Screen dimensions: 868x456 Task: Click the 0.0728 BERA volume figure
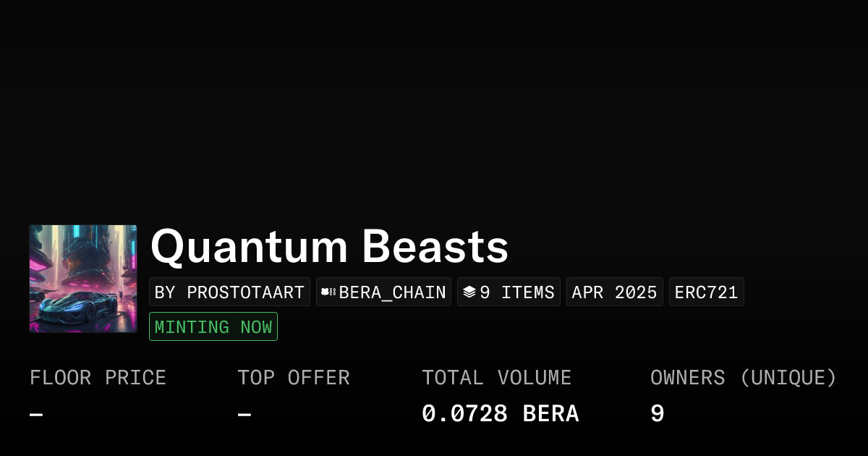click(x=501, y=413)
